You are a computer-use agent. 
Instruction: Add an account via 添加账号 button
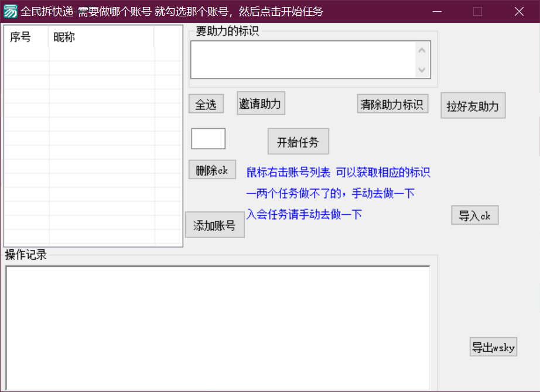pos(214,225)
